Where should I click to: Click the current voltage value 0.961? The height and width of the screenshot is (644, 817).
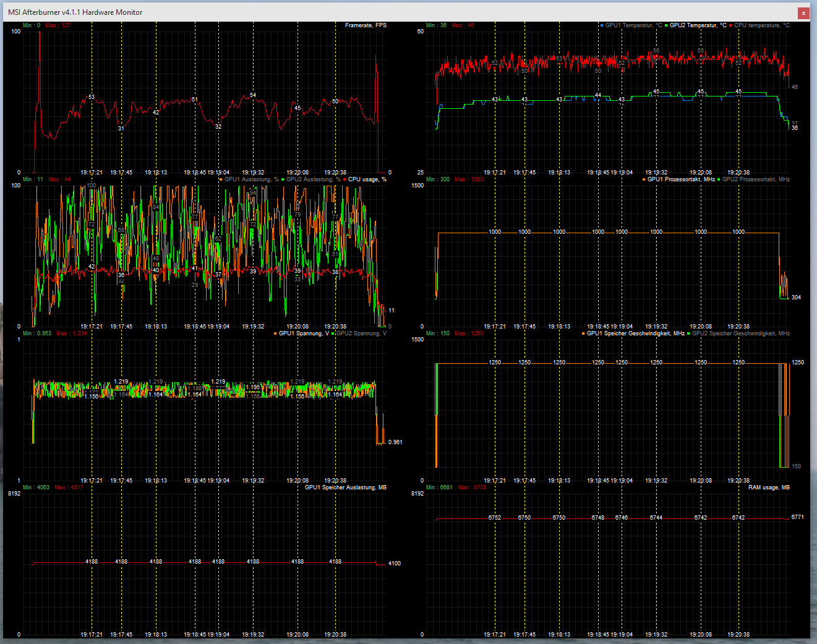(395, 442)
